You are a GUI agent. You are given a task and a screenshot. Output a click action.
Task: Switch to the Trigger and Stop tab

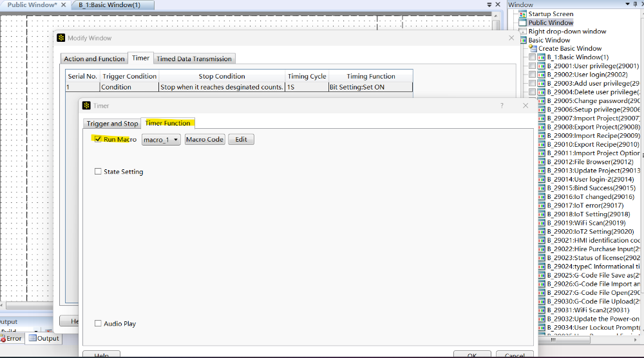point(112,124)
